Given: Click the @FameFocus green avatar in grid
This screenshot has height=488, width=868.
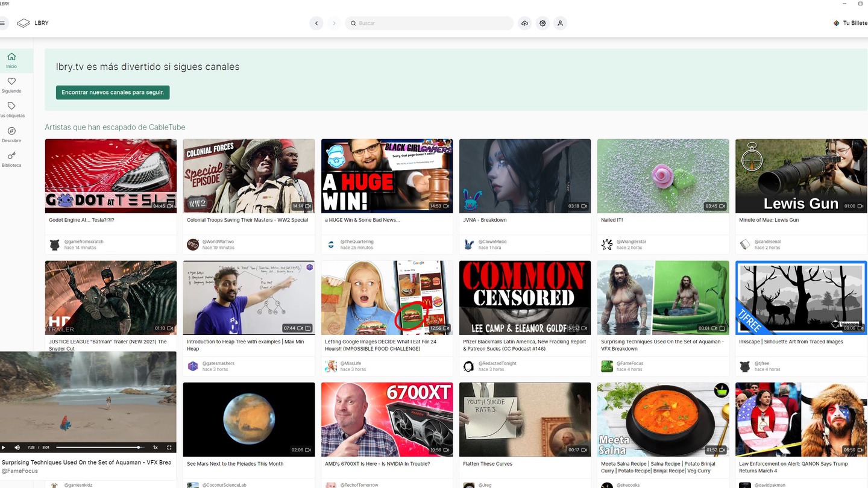Looking at the screenshot, I should pyautogui.click(x=607, y=366).
